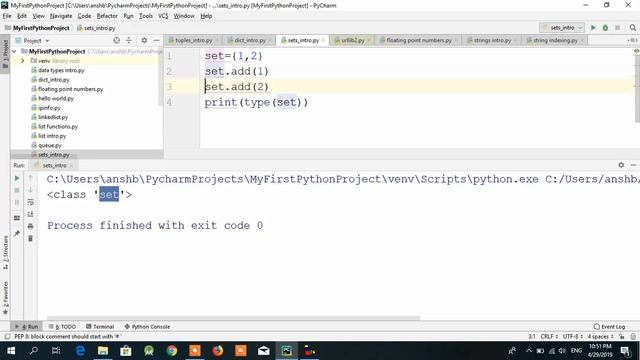Select floating point numbers.py in project tree
This screenshot has height=360, width=640.
click(x=67, y=89)
